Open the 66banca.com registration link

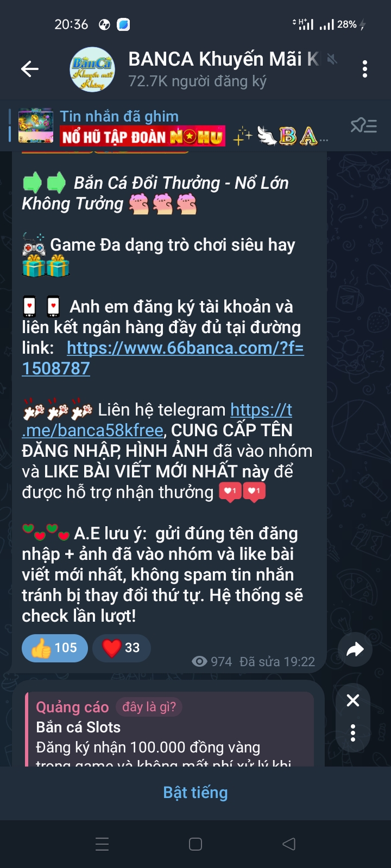tap(163, 358)
